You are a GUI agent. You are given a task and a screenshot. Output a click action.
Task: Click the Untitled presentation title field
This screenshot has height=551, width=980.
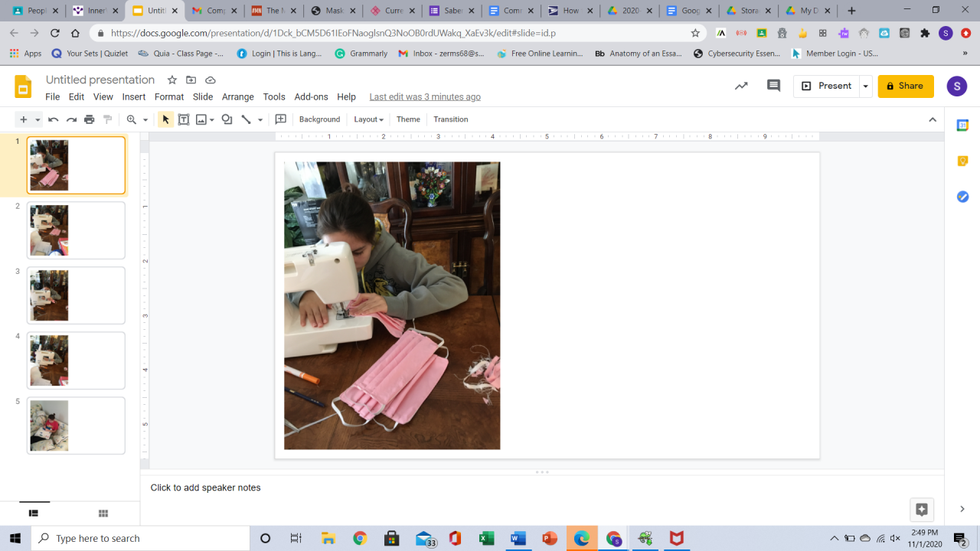tap(100, 80)
